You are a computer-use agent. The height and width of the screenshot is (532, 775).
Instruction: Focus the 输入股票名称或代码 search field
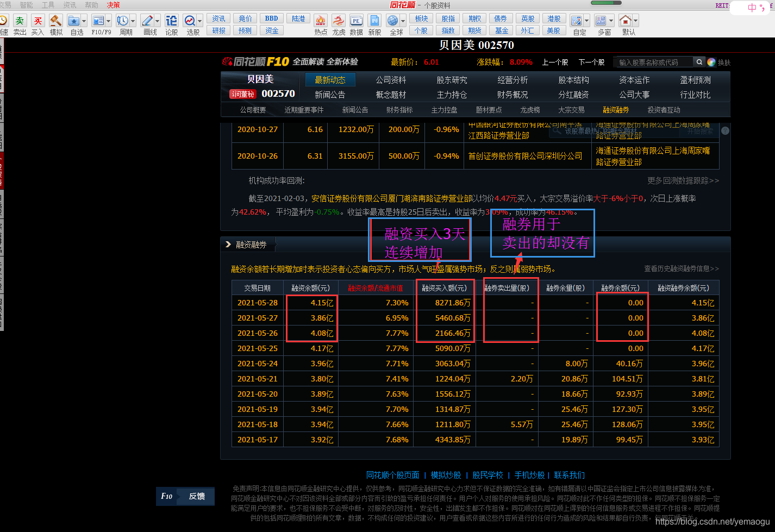click(653, 62)
